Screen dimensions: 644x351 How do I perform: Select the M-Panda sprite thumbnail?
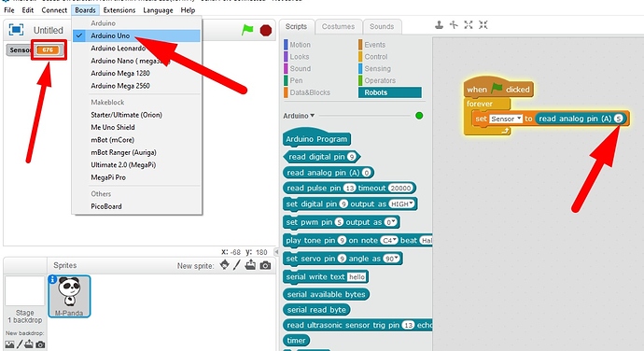[69, 296]
